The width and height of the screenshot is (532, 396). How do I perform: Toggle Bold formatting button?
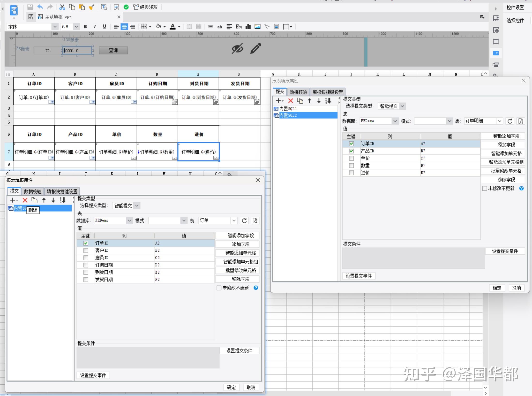click(85, 27)
